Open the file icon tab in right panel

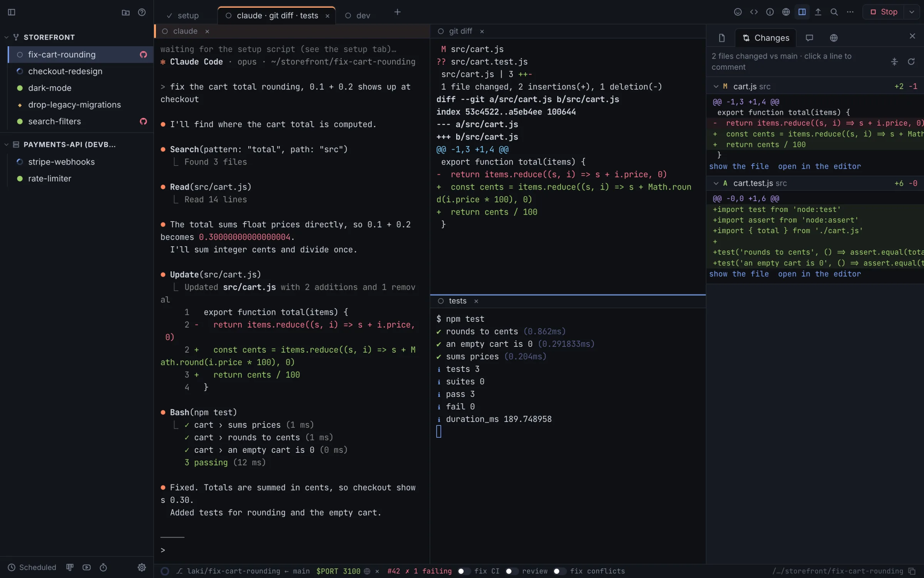pyautogui.click(x=722, y=38)
